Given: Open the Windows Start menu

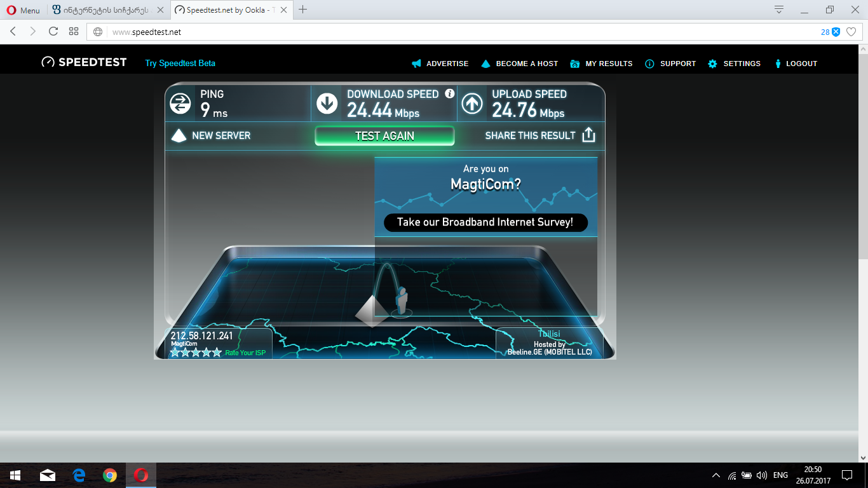Looking at the screenshot, I should tap(15, 475).
